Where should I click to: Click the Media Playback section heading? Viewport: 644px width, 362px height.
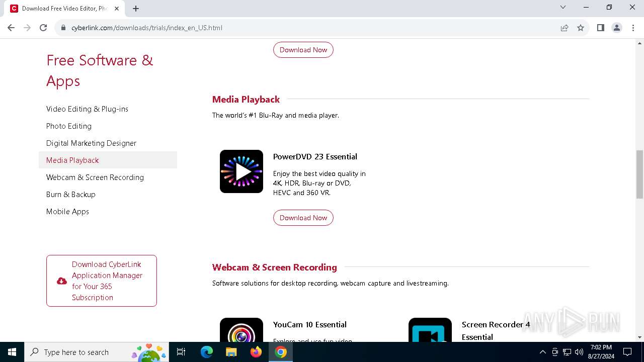click(x=246, y=99)
